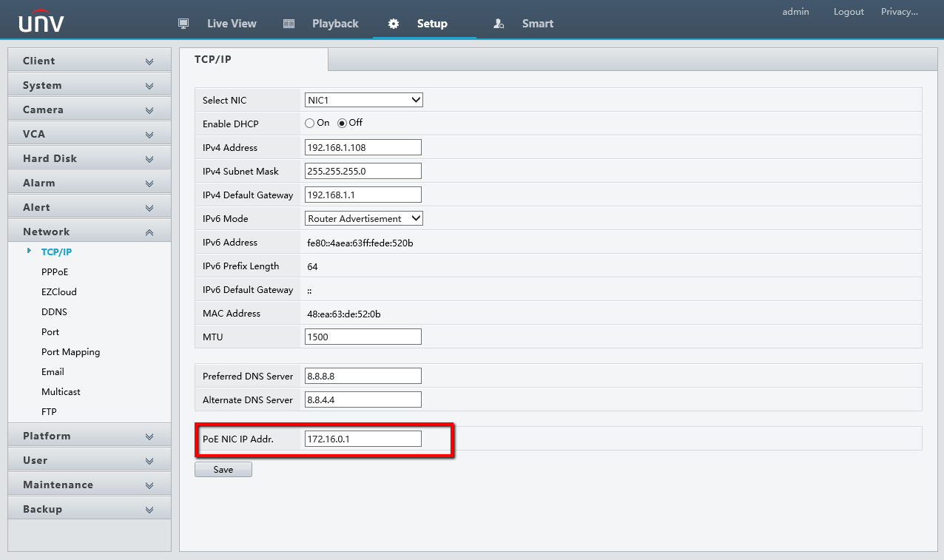
Task: Collapse the Network section chevron
Action: (x=149, y=232)
